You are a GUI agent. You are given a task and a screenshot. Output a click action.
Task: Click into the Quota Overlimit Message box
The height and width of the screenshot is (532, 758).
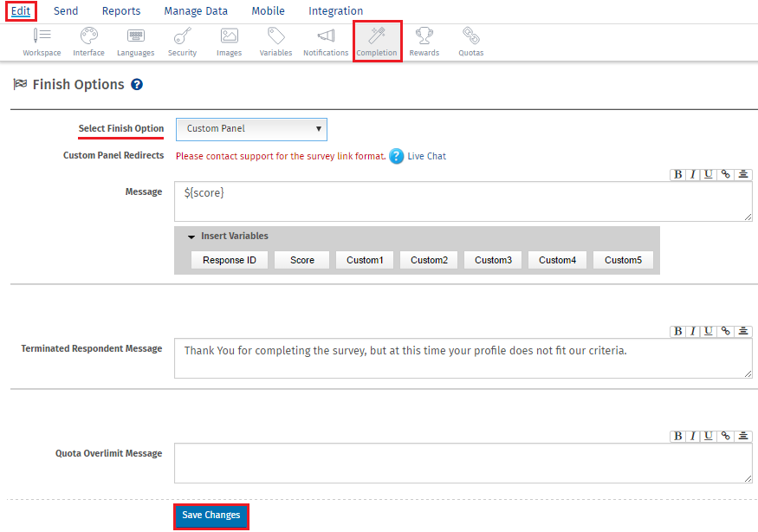(463, 464)
